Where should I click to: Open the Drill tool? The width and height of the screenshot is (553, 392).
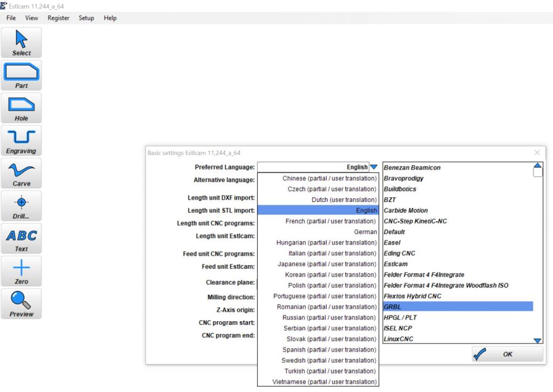point(22,206)
